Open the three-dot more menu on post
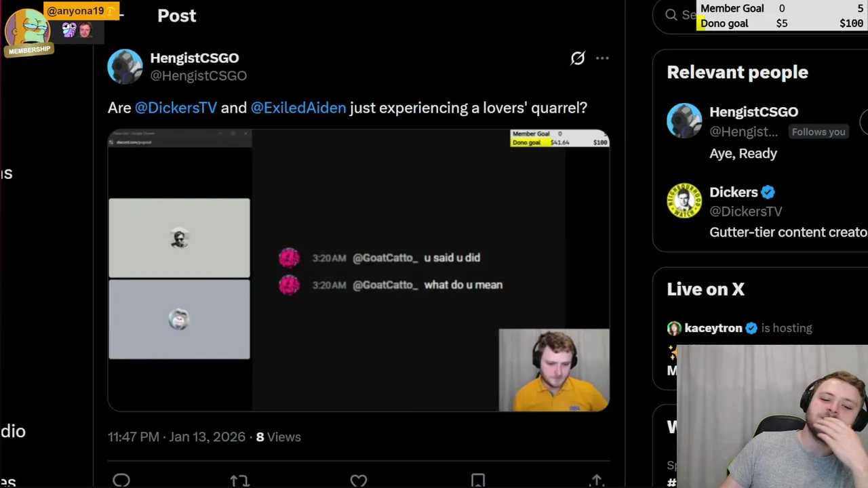Screen dimensions: 868x488 click(x=602, y=58)
